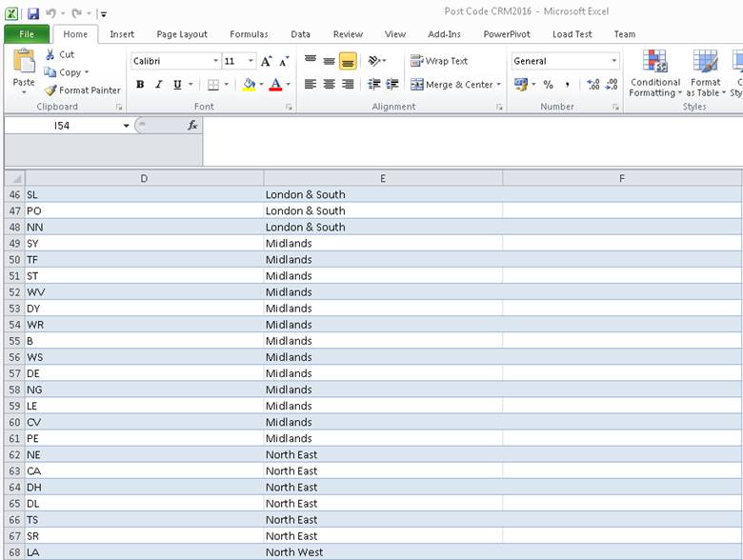Click the Redo arrow icon
The image size is (743, 560).
[77, 13]
